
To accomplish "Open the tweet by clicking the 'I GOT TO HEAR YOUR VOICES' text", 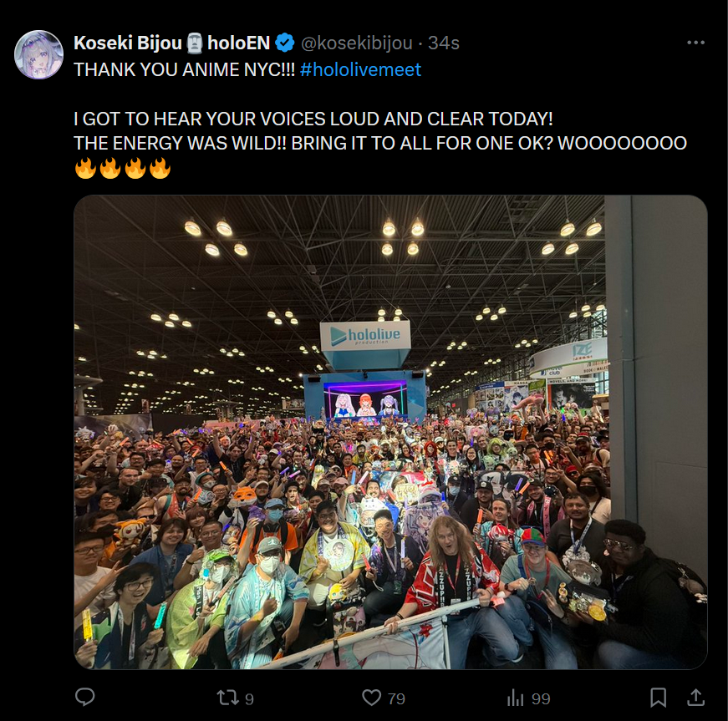I will point(313,119).
